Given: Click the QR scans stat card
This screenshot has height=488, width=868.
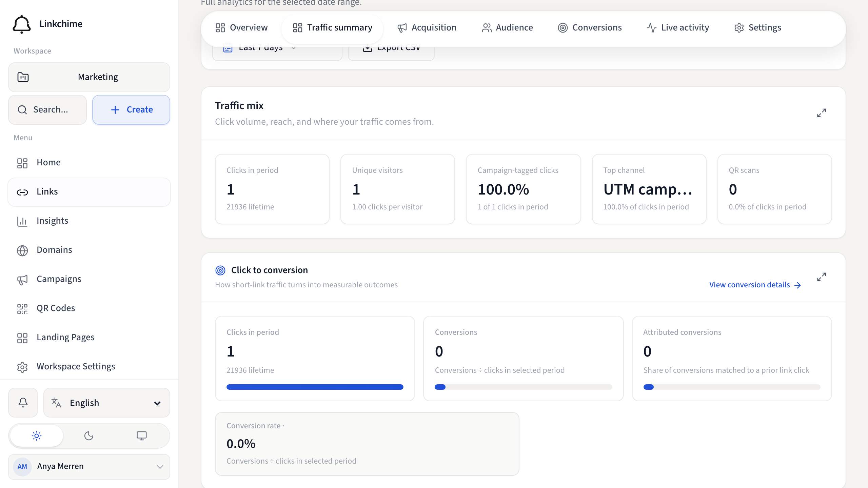Looking at the screenshot, I should tap(775, 189).
